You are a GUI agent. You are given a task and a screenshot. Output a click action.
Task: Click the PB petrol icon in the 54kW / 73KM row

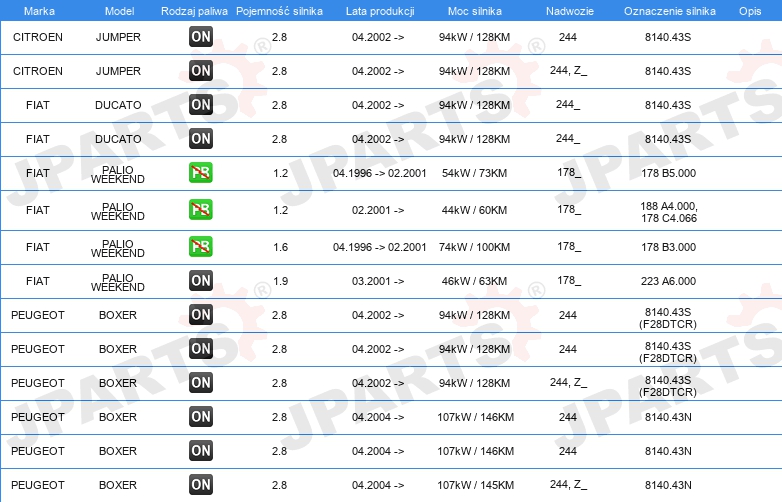(200, 172)
